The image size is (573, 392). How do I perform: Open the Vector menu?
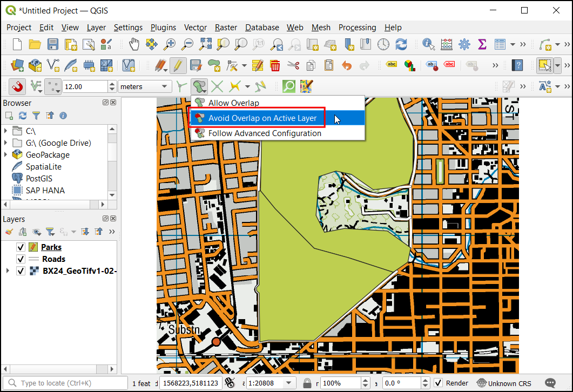pyautogui.click(x=195, y=28)
